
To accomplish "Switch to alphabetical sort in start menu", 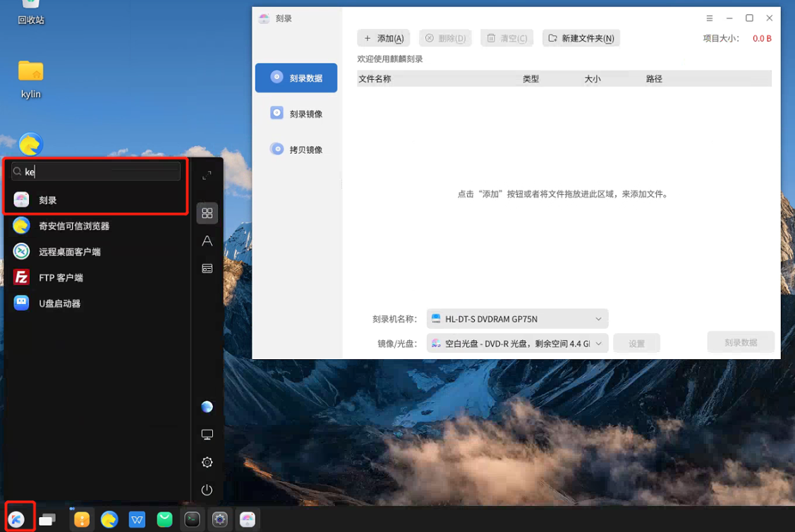I will 207,241.
